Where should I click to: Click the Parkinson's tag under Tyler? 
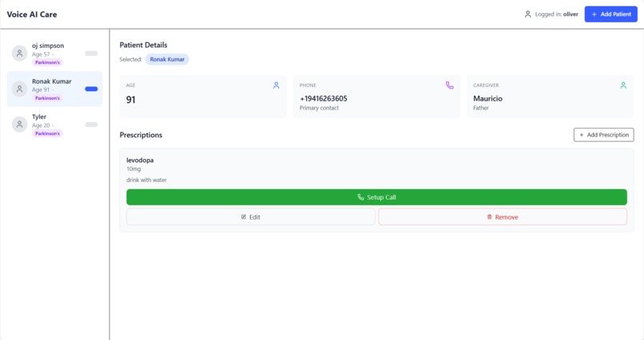pos(47,133)
